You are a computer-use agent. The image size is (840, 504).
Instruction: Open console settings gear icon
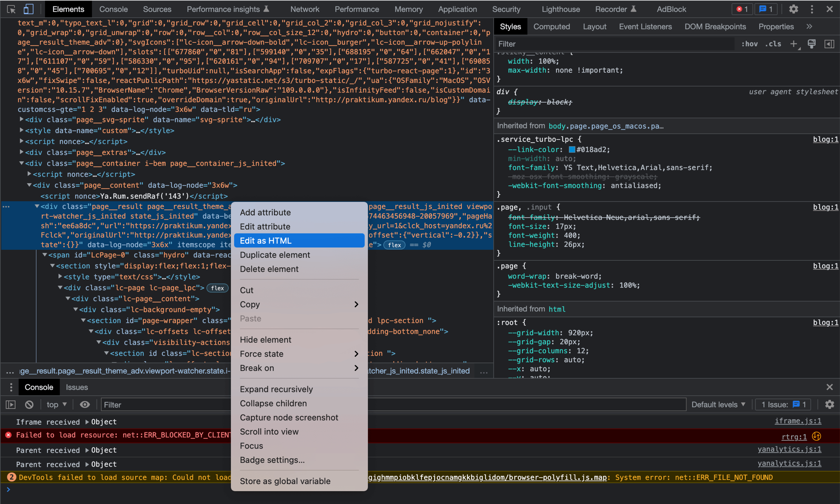pos(829,405)
